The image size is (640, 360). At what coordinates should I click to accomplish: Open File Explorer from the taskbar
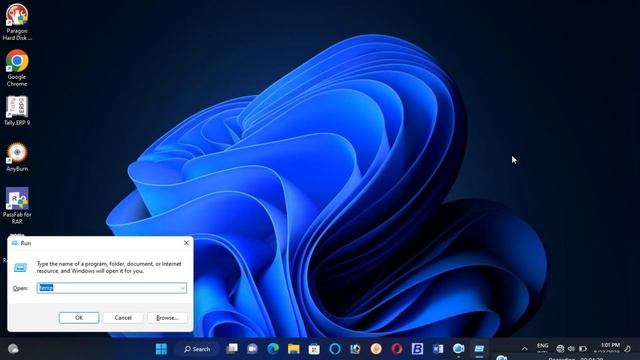point(293,349)
